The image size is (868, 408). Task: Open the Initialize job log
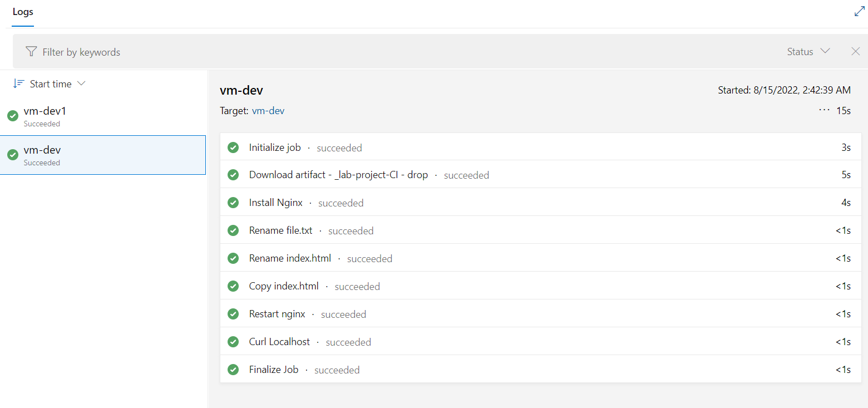[x=541, y=148]
